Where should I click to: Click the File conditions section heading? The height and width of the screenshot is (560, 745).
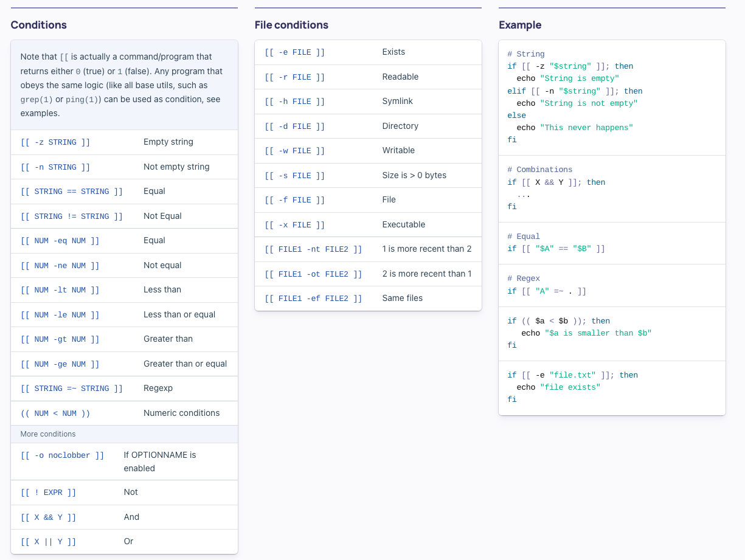(291, 25)
